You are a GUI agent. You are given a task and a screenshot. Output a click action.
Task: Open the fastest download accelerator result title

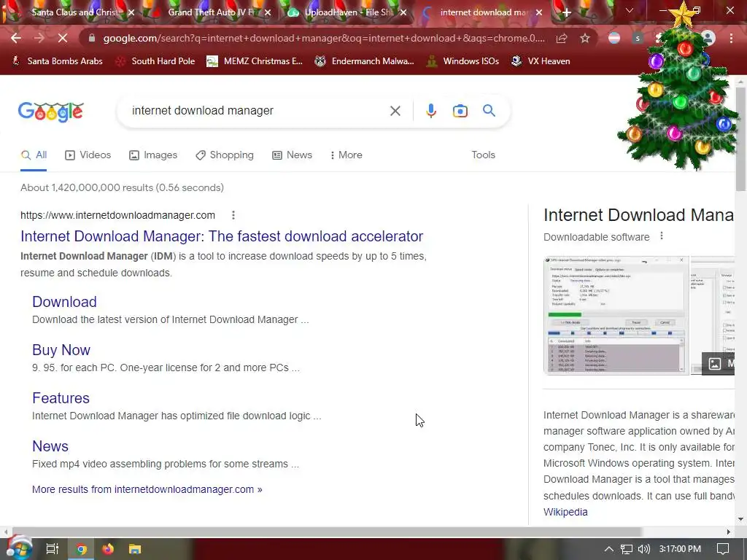point(222,236)
